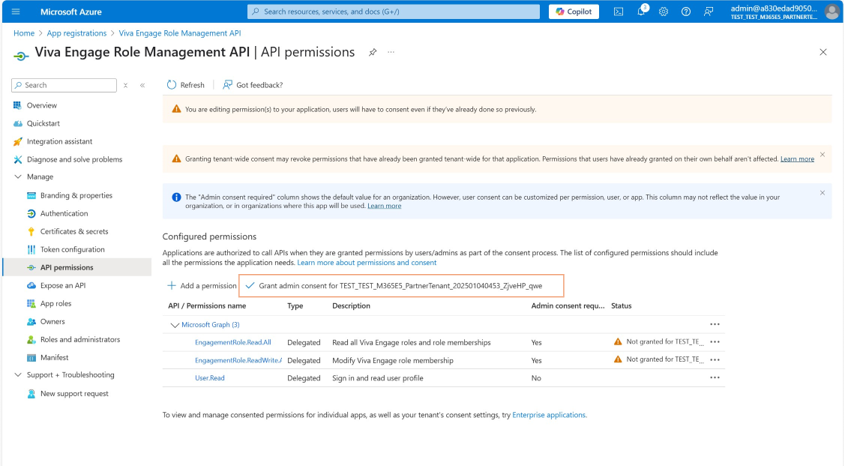
Task: Launch Cloud Shell from the top bar
Action: (x=618, y=11)
